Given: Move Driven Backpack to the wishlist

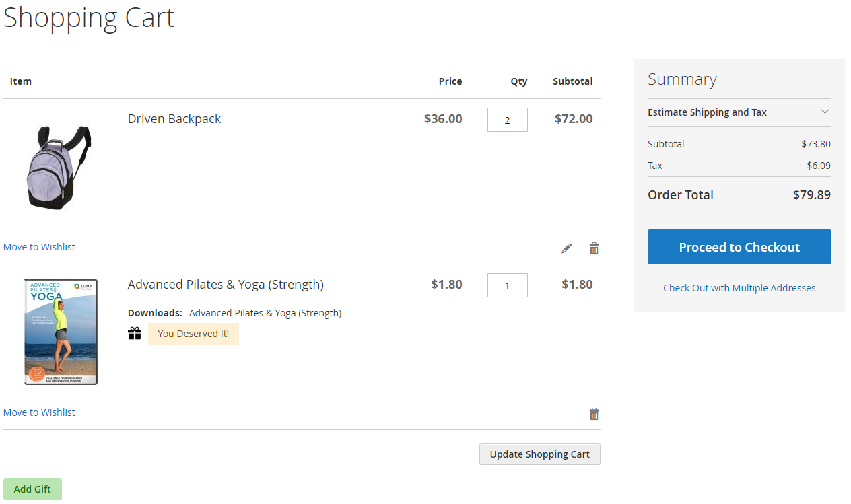Looking at the screenshot, I should tap(39, 247).
